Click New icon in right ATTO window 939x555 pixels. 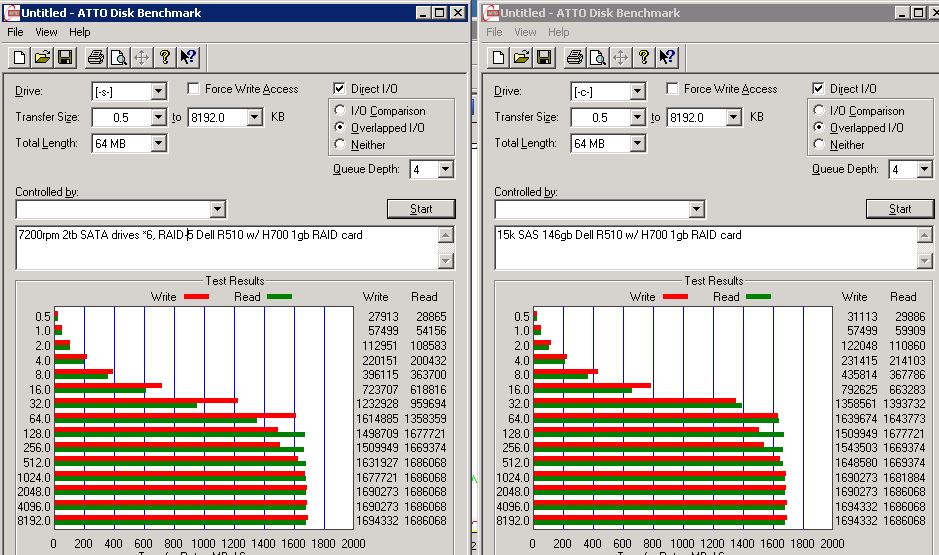[x=498, y=57]
